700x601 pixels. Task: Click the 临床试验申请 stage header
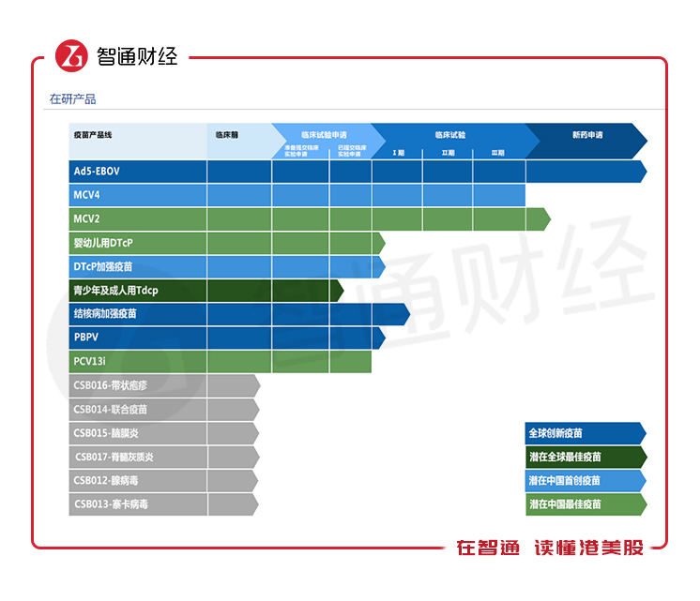point(324,135)
